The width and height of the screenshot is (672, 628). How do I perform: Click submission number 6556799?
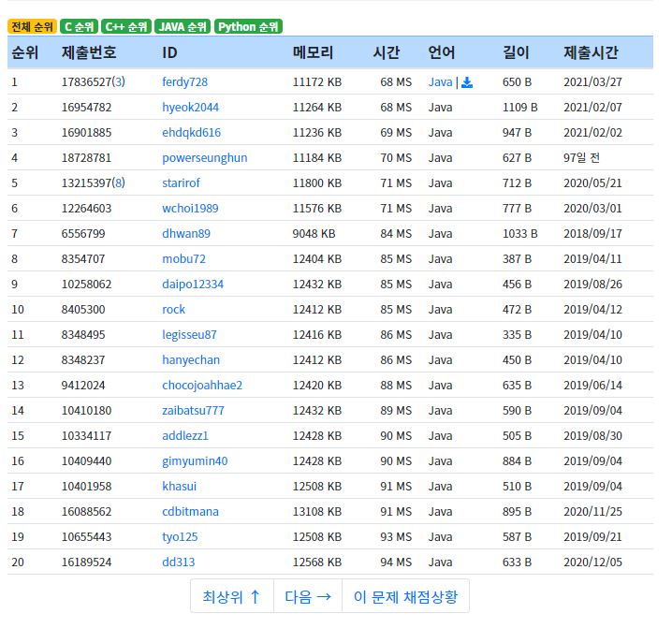click(x=83, y=234)
